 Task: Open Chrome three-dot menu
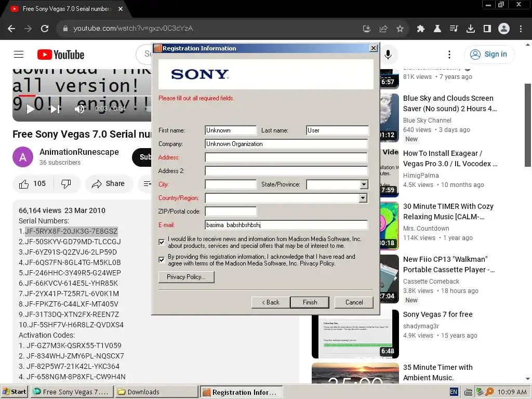521,29
